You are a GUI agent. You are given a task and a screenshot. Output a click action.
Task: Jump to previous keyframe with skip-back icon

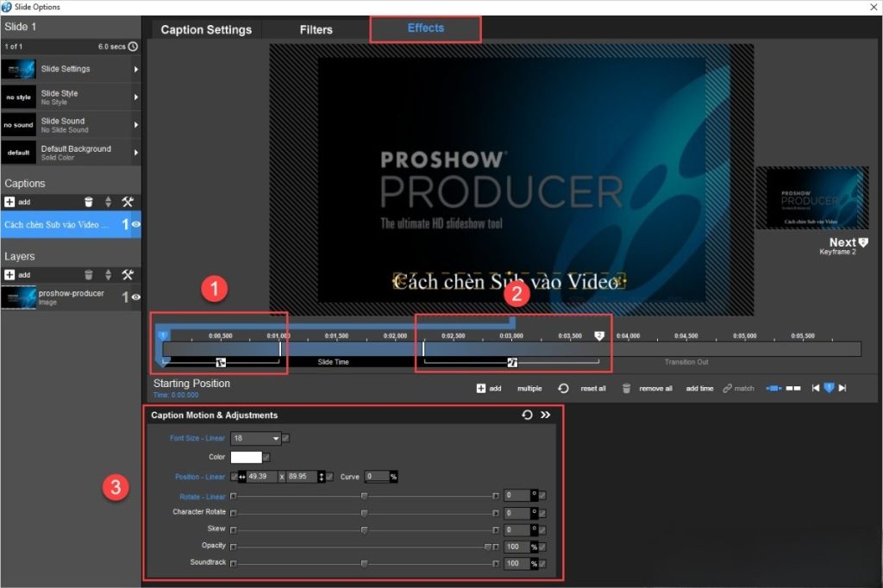(x=814, y=388)
